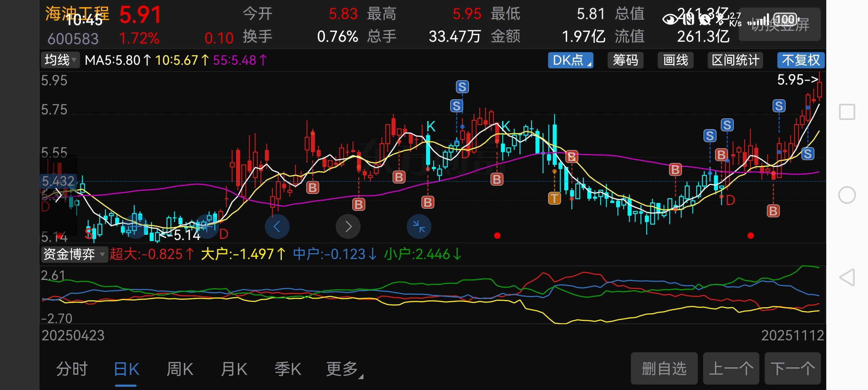Screen dimensions: 868x390
Task: Switch to the 周K weekly tab
Action: pyautogui.click(x=180, y=369)
